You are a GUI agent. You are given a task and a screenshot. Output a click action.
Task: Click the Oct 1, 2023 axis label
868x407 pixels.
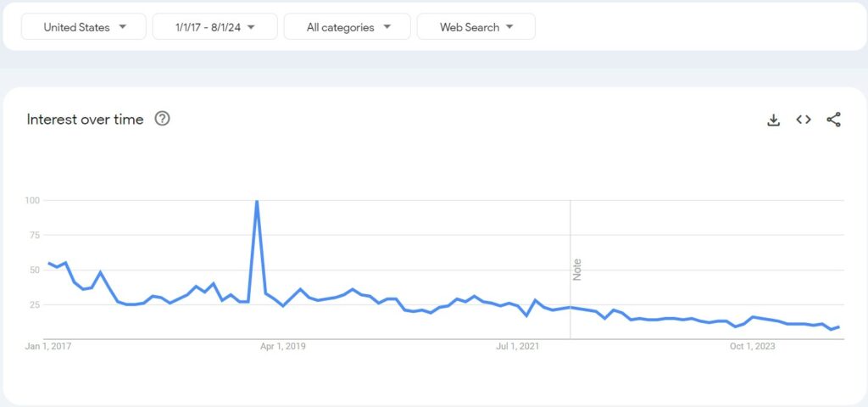pyautogui.click(x=753, y=347)
